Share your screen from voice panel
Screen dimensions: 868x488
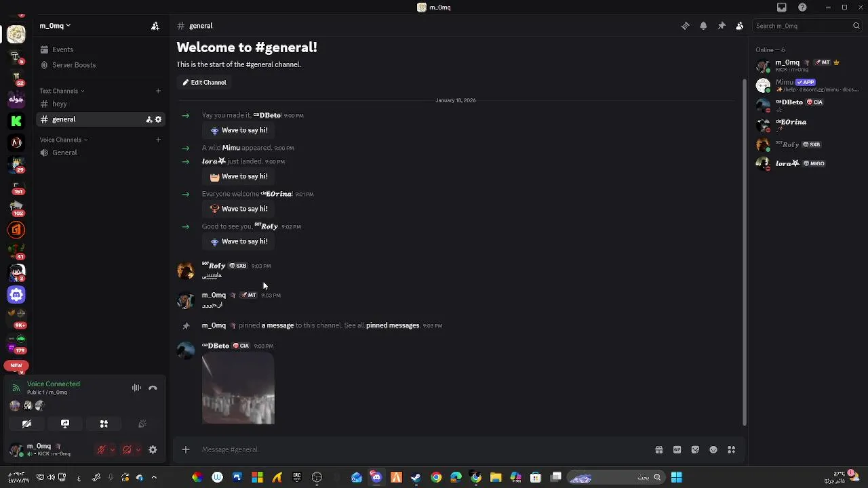[65, 424]
